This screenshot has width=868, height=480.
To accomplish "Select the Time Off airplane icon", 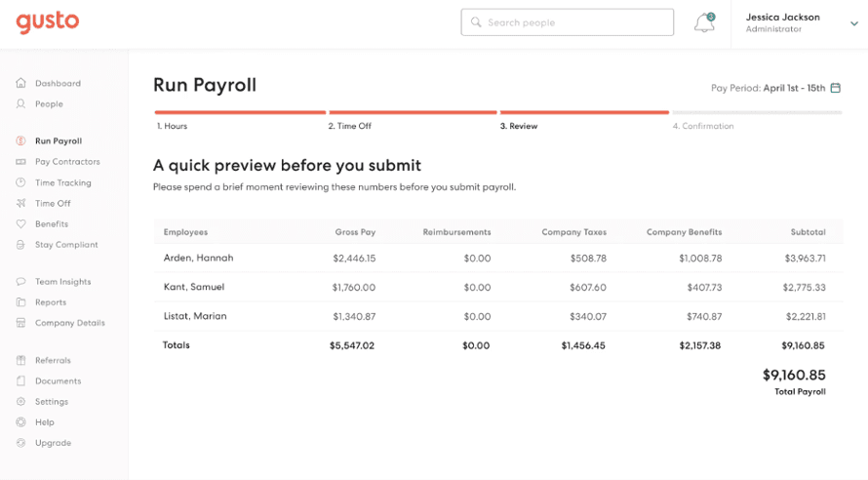I will click(21, 203).
